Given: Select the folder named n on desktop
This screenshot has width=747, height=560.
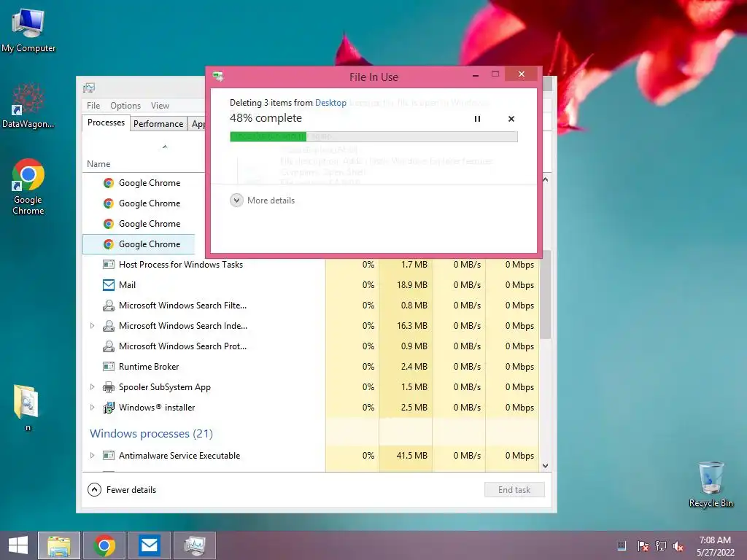Looking at the screenshot, I should [x=27, y=407].
